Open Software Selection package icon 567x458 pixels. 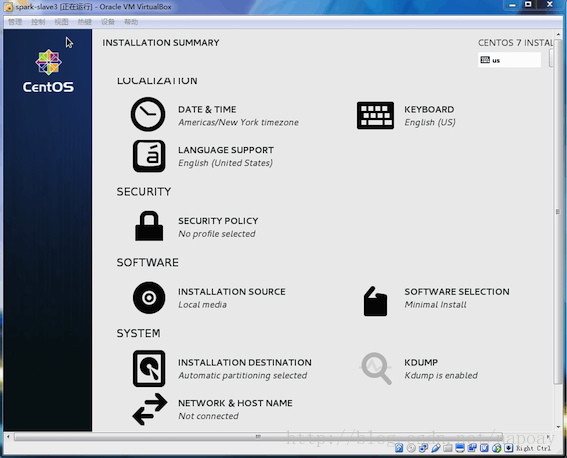(x=375, y=301)
